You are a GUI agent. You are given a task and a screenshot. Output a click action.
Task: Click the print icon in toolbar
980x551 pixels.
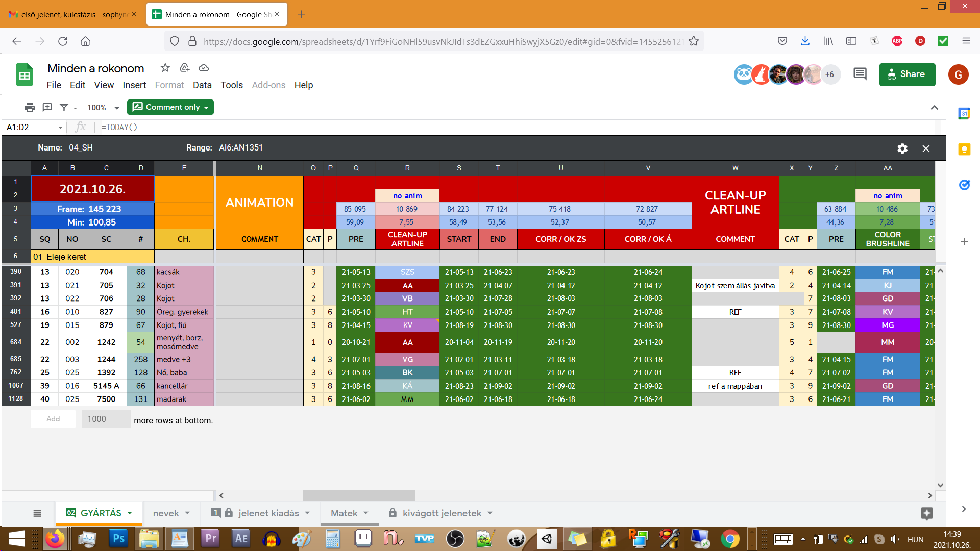(x=30, y=107)
